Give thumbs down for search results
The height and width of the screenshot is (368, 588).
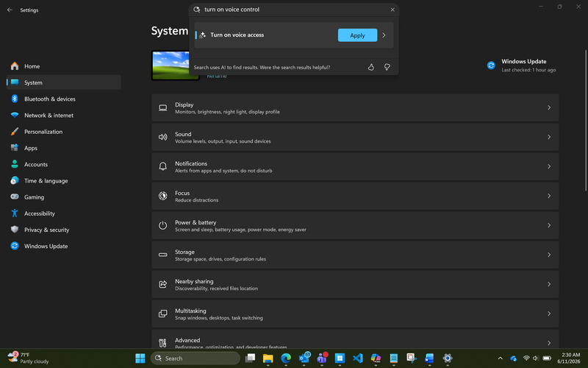click(x=387, y=67)
